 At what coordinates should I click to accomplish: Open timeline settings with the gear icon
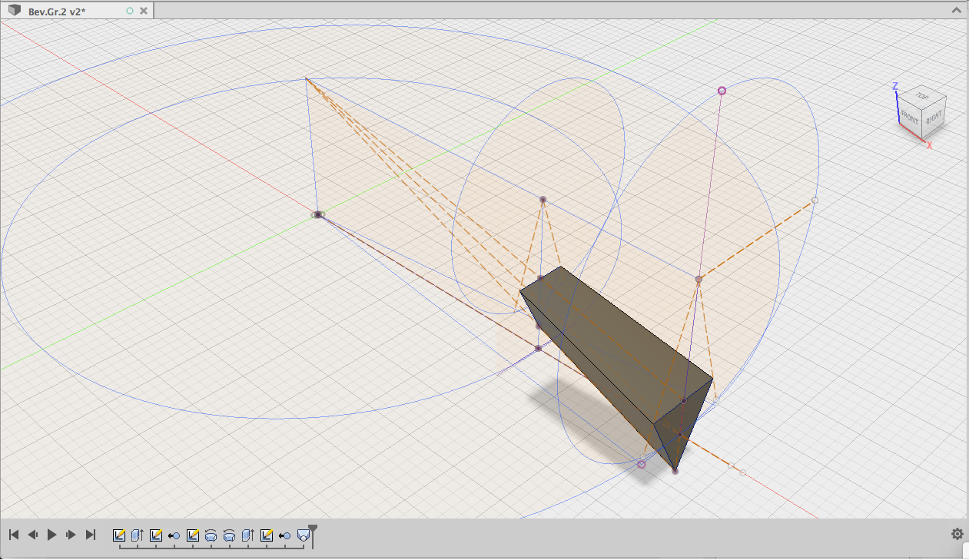957,534
